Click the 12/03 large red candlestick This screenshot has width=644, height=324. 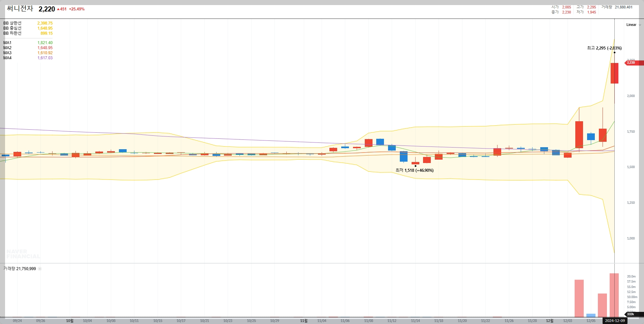[579, 134]
